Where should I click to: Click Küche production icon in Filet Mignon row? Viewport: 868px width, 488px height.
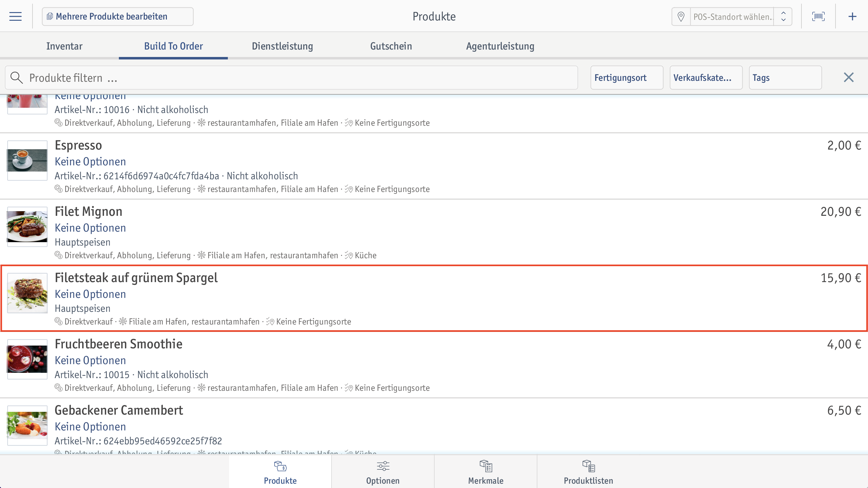349,255
